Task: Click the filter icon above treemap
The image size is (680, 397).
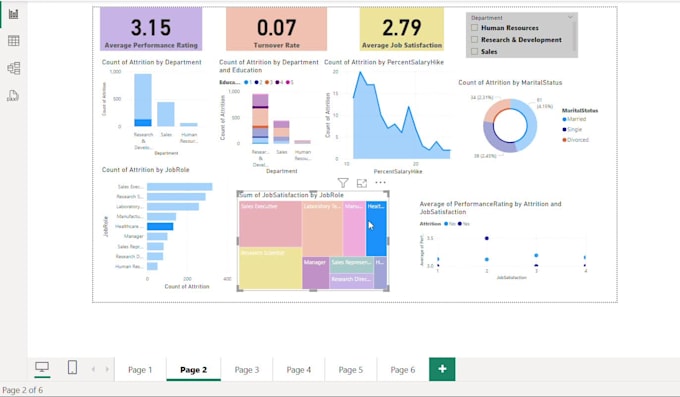Action: 343,183
